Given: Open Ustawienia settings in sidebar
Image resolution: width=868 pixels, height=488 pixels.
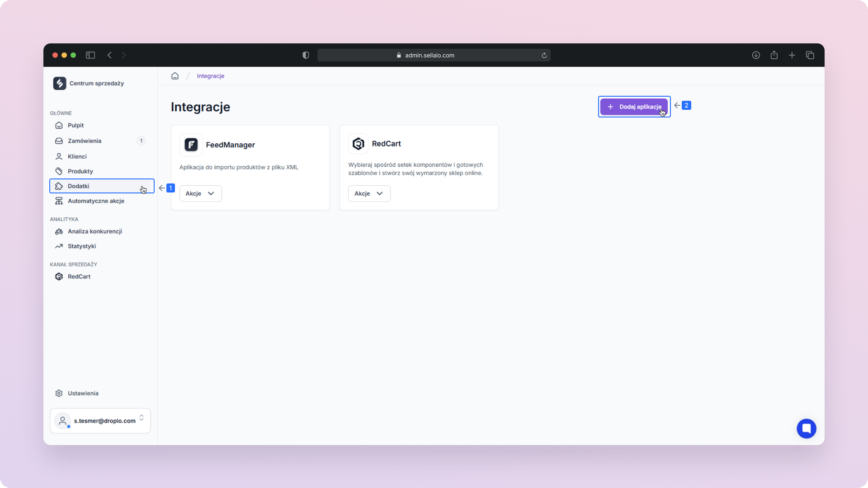Looking at the screenshot, I should (x=83, y=393).
